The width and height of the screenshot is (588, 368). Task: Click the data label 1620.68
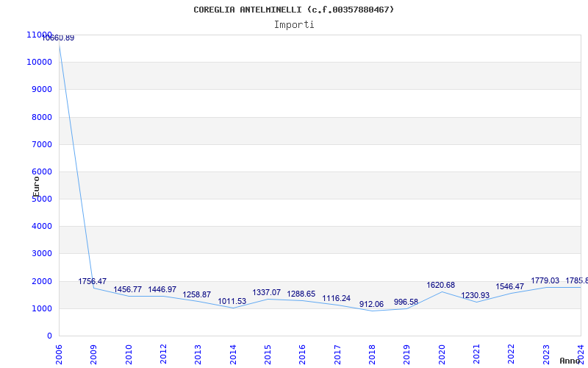[440, 285]
